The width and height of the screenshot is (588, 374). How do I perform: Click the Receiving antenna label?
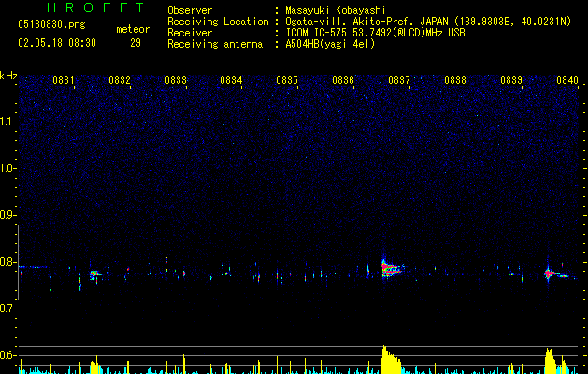point(215,44)
